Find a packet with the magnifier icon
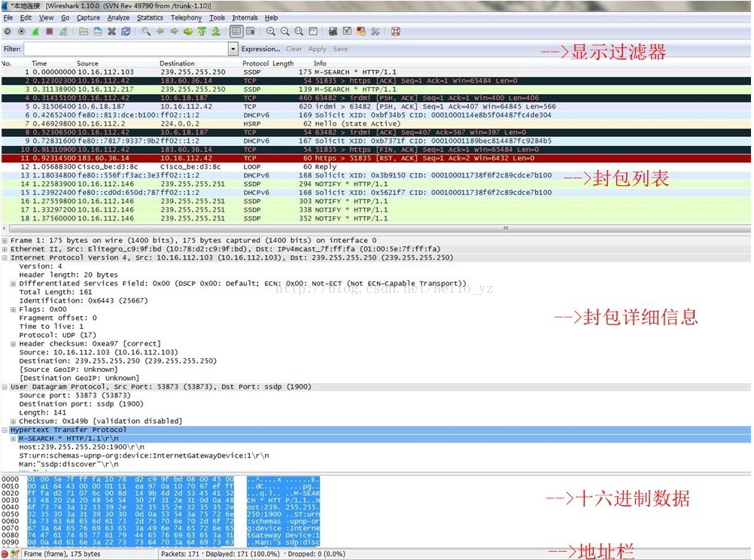Viewport: 754px width, 560px height. (146, 32)
